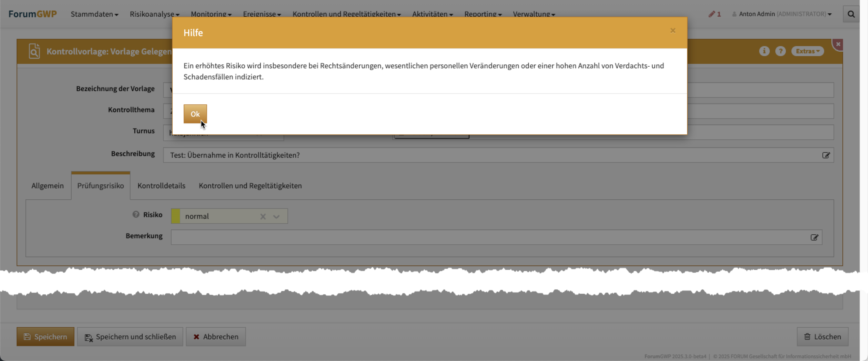Click the Ok button in Hilfe dialog
868x361 pixels.
pos(195,114)
